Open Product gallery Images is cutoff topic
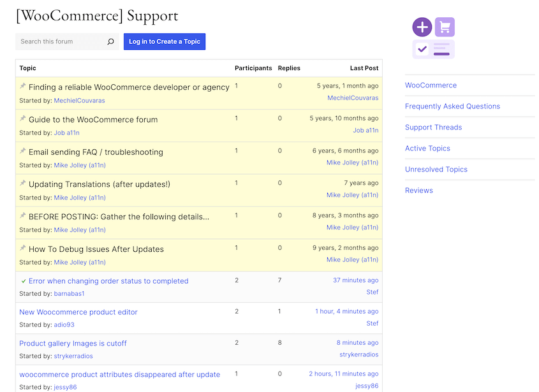 click(x=73, y=343)
